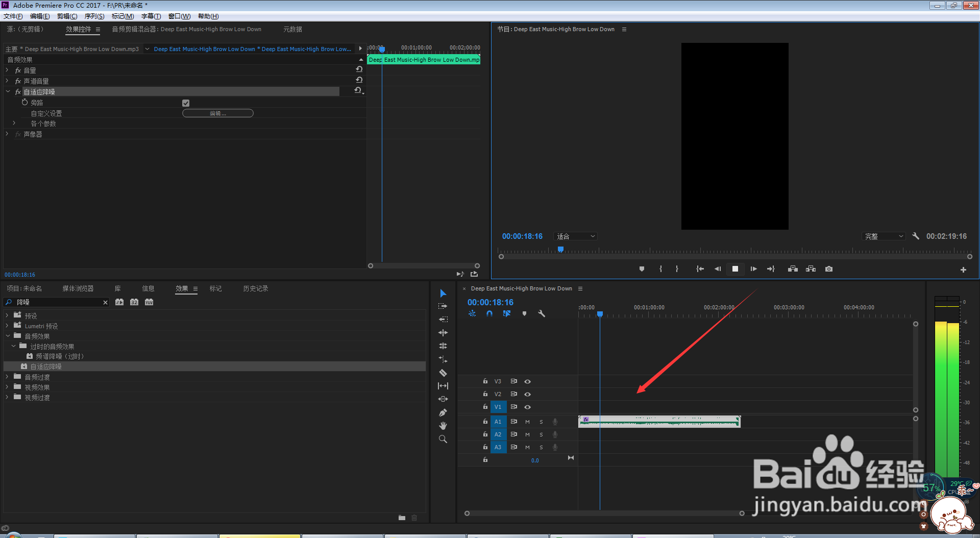Toggle linked selection in timeline

507,313
